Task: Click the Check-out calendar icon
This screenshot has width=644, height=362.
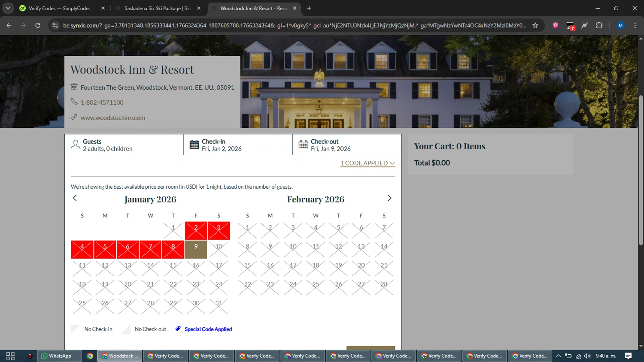Action: click(x=304, y=145)
